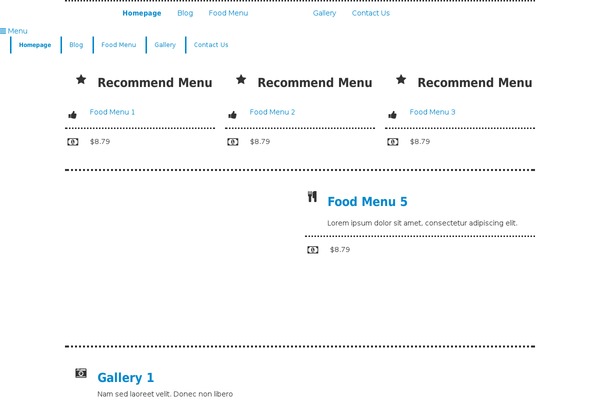Click the camera icon beside Gallery 1
The width and height of the screenshot is (600, 400).
click(81, 373)
